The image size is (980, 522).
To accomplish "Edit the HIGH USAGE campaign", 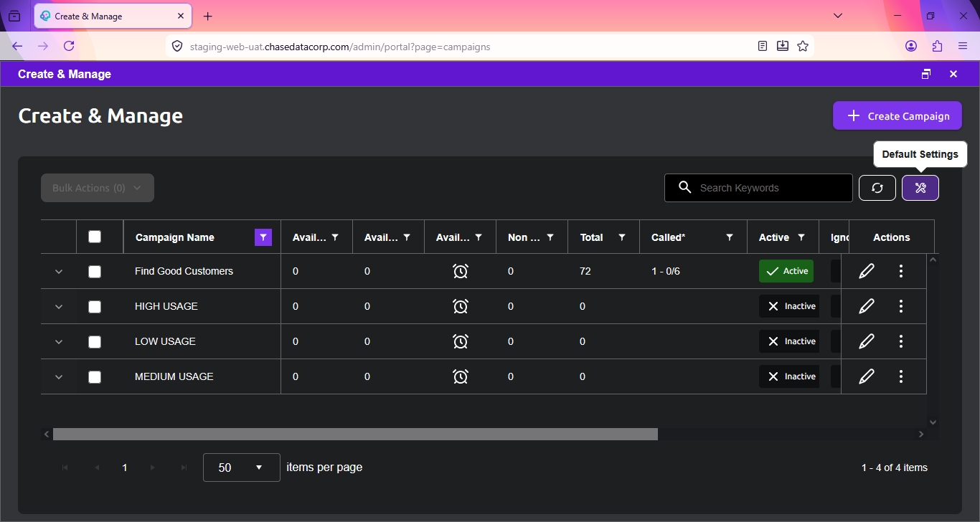I will [867, 306].
